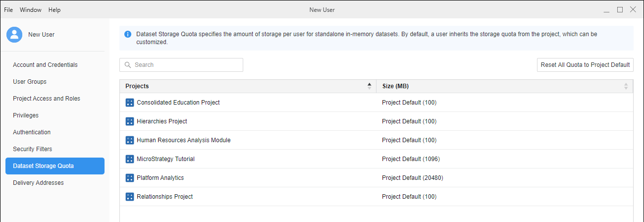This screenshot has height=222, width=644.
Task: Click the New User avatar icon
Action: click(x=14, y=35)
